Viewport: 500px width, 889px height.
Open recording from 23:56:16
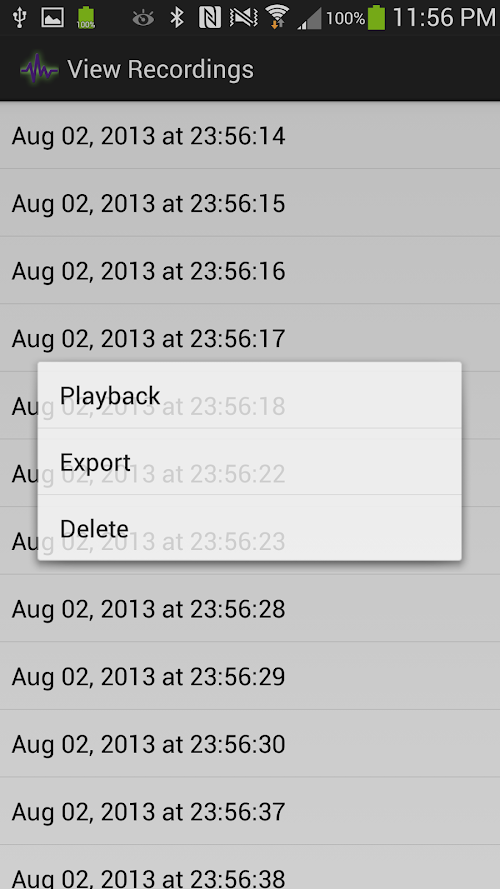[x=250, y=270]
